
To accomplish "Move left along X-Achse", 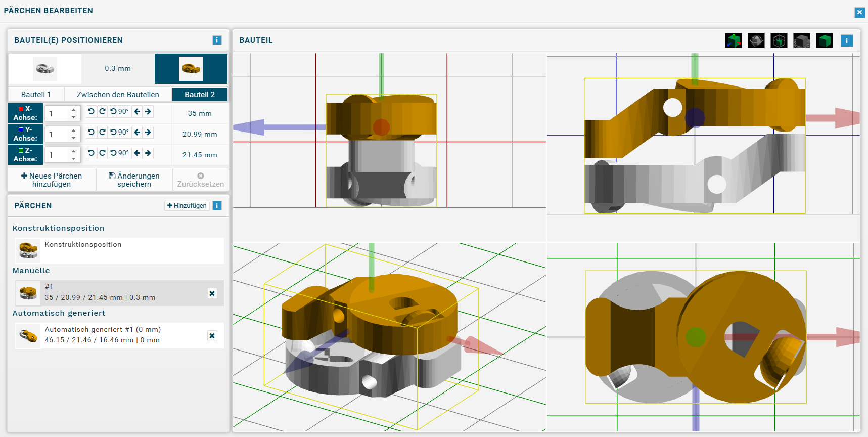I will click(137, 111).
